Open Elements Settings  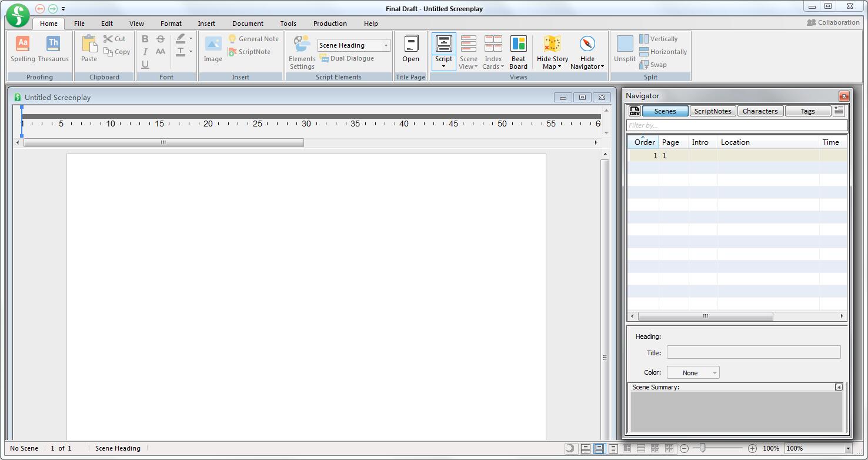302,52
